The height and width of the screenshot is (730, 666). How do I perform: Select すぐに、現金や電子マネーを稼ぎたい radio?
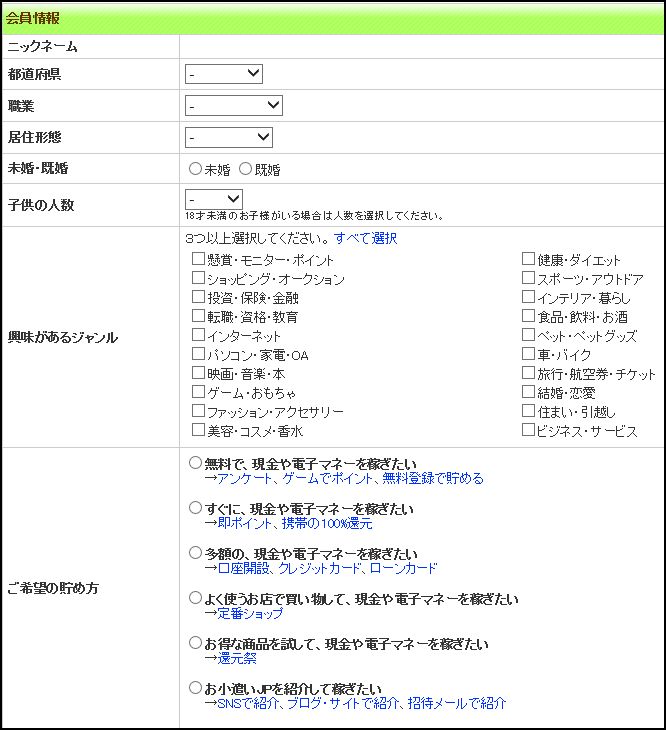click(195, 507)
